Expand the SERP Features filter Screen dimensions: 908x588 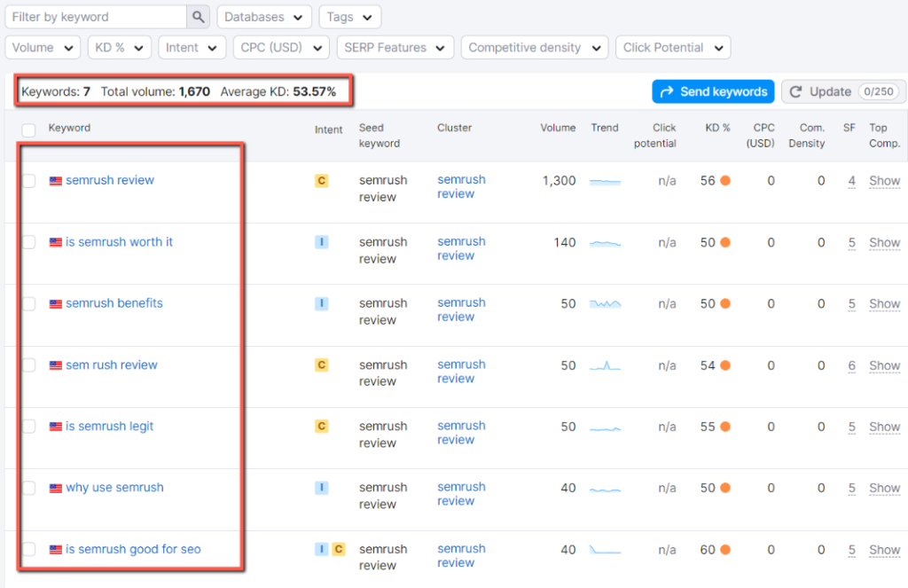pos(395,47)
